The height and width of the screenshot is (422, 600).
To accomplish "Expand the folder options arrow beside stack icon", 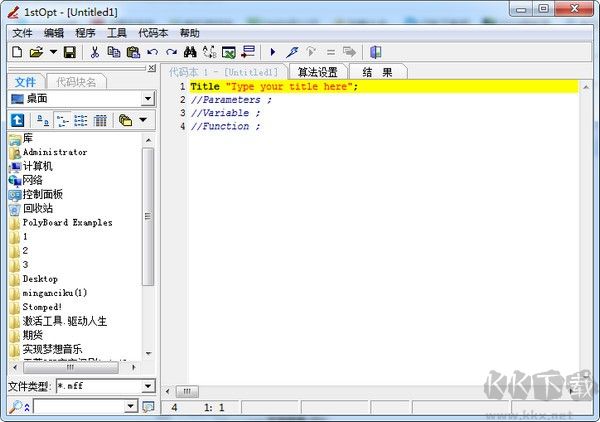I will 143,120.
